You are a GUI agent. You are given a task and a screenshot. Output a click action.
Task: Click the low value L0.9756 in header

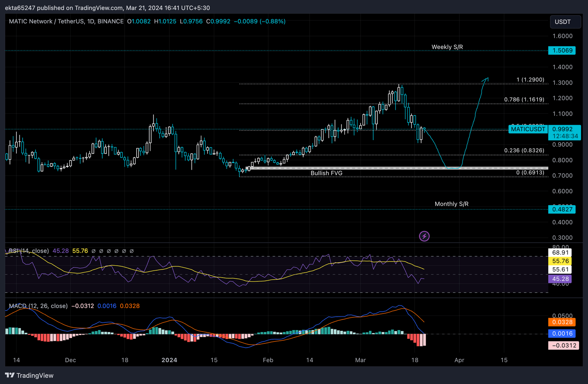coord(191,21)
